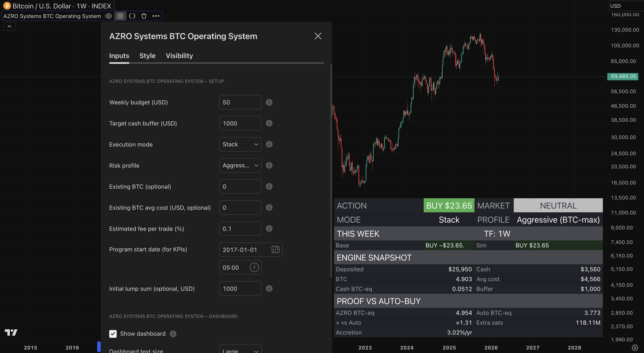Uncheck the Show dashboard checkbox

[x=113, y=334]
